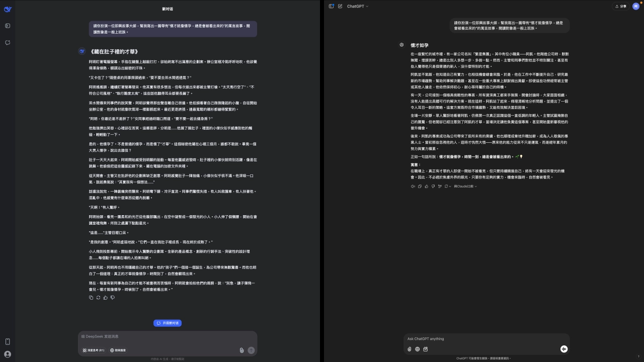Start new chat from DeepSeek sidebar icon
Image resolution: width=644 pixels, height=362 pixels.
[8, 43]
